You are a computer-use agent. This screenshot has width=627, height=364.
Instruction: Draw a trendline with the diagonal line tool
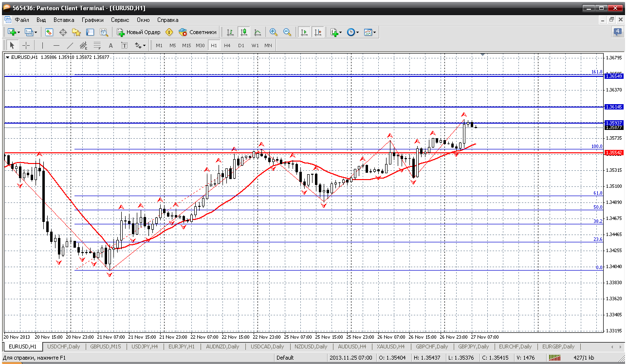[70, 45]
